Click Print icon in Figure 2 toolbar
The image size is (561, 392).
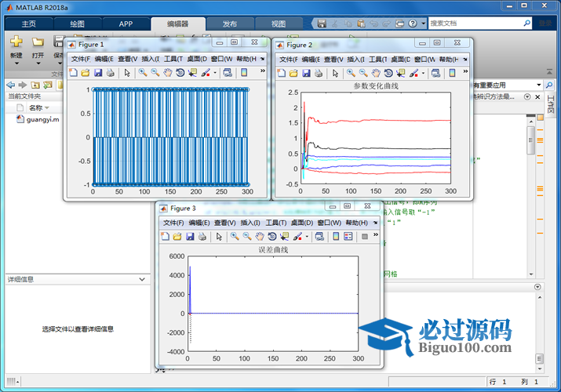pos(318,73)
